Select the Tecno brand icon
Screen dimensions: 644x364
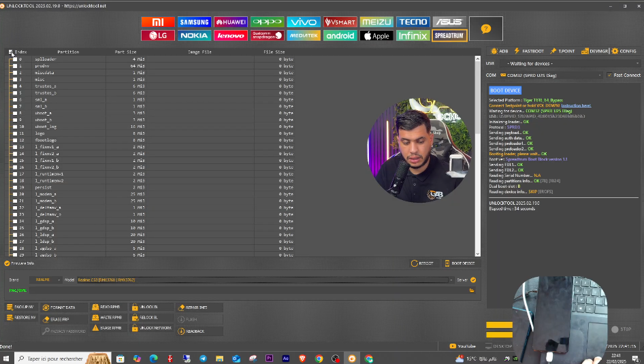point(413,22)
